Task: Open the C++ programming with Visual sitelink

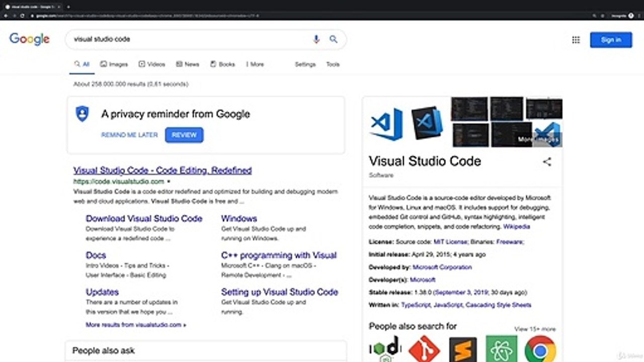Action: pos(279,255)
